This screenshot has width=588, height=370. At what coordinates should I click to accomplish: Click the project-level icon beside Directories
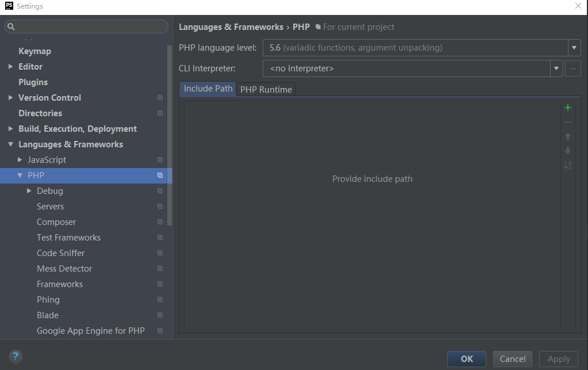[x=160, y=113]
